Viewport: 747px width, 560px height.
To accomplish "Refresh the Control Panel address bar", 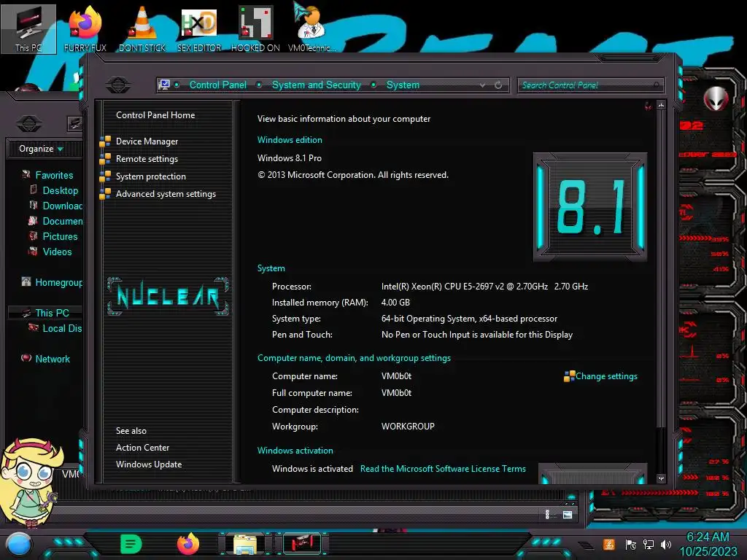I will coord(498,85).
